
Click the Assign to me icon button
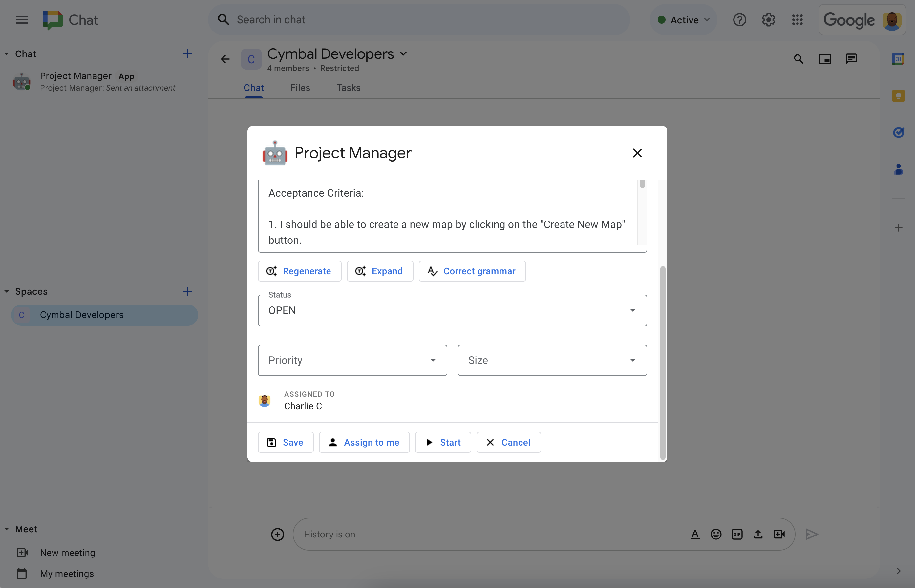coord(332,442)
